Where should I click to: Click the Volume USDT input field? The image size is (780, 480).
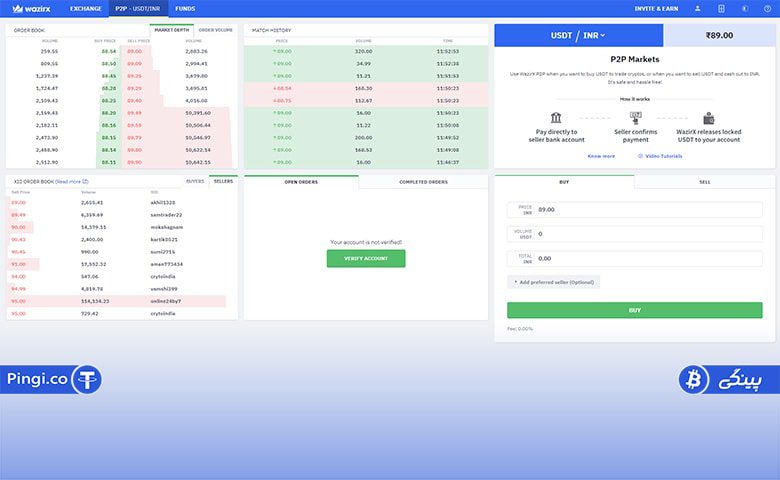(x=635, y=234)
